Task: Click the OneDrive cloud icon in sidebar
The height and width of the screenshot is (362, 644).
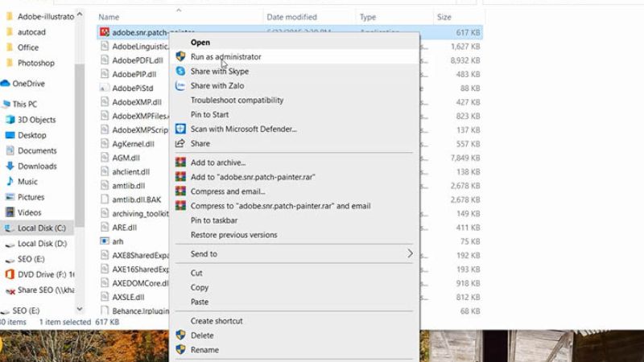Action: click(6, 84)
